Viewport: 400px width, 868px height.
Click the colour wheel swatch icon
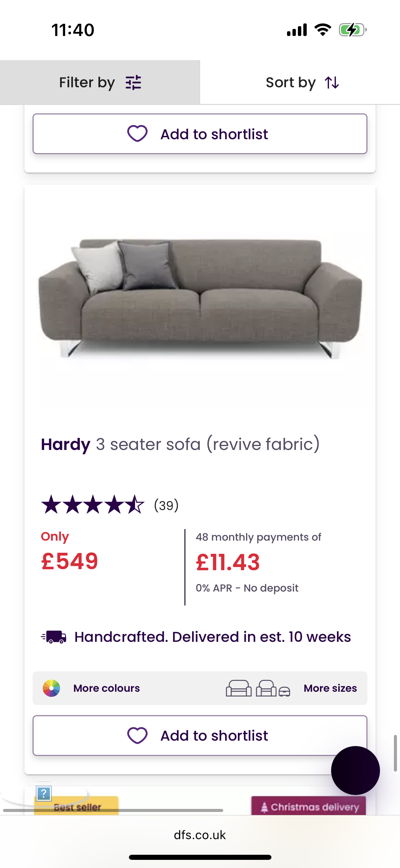[x=51, y=688]
